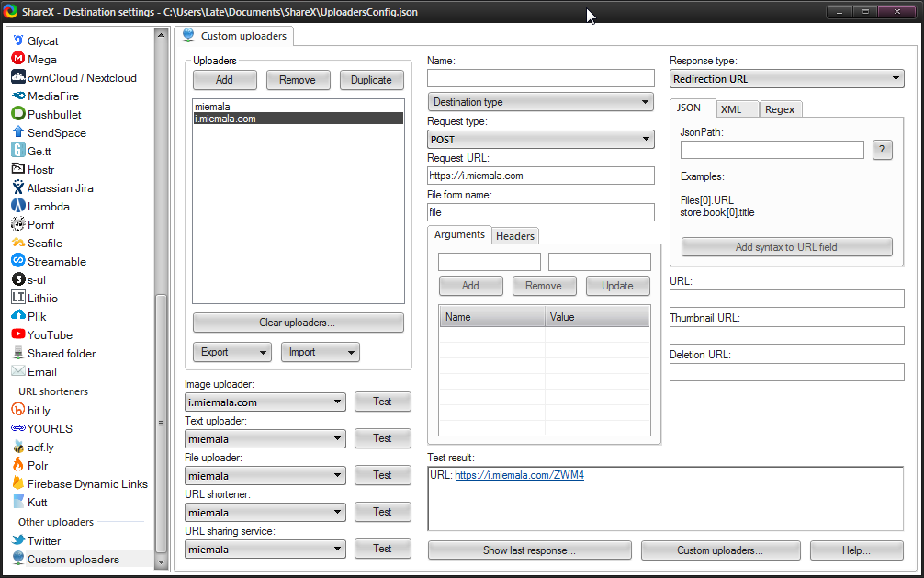This screenshot has height=578, width=924.
Task: Open the Image uploader combo box
Action: click(265, 402)
